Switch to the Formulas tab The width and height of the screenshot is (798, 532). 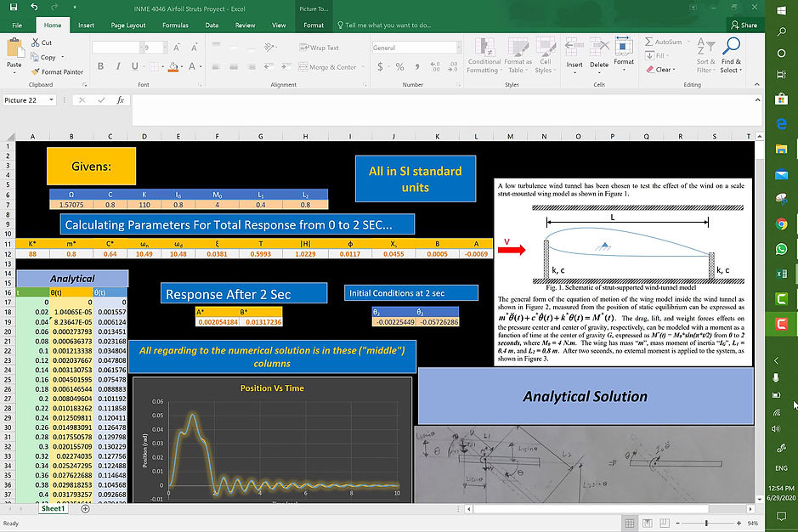tap(175, 25)
